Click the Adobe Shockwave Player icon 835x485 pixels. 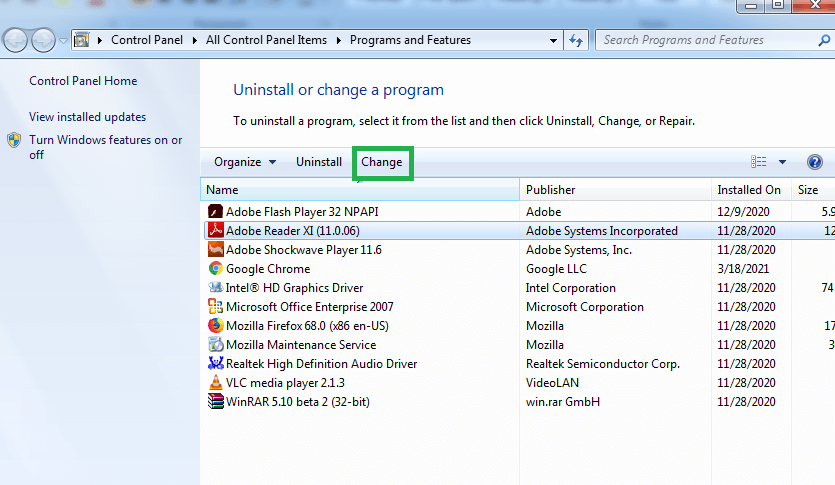(215, 249)
